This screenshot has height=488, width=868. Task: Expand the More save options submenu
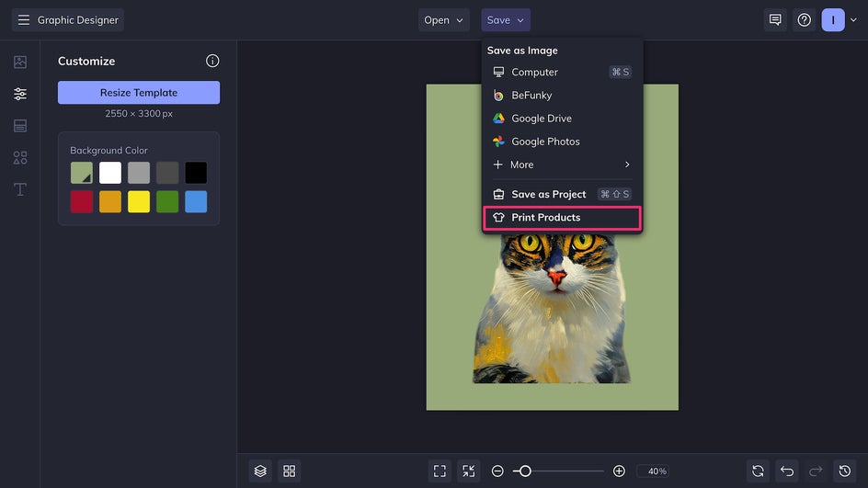[561, 165]
